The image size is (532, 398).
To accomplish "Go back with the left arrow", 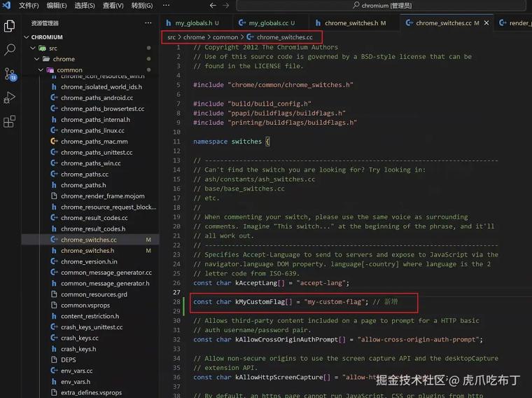I will tap(213, 6).
